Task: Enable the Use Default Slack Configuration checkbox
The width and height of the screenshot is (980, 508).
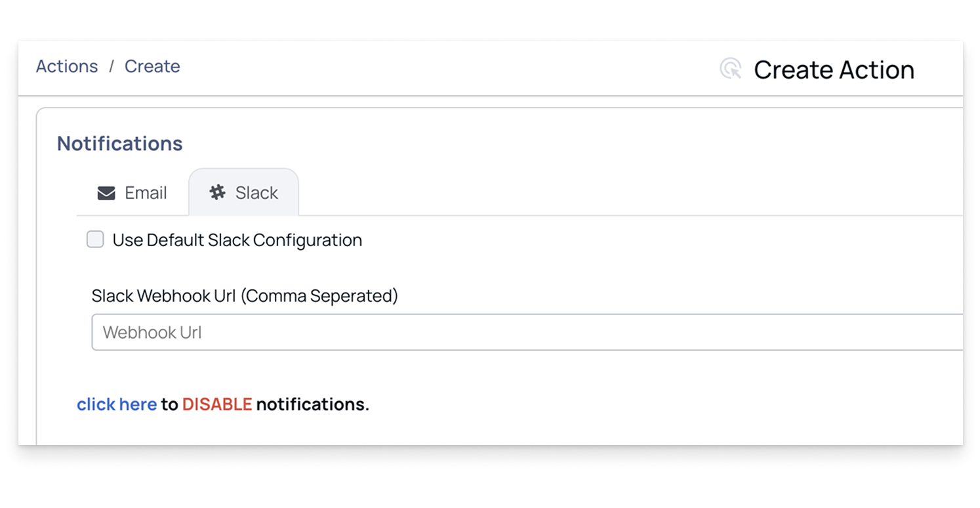Action: pyautogui.click(x=96, y=240)
